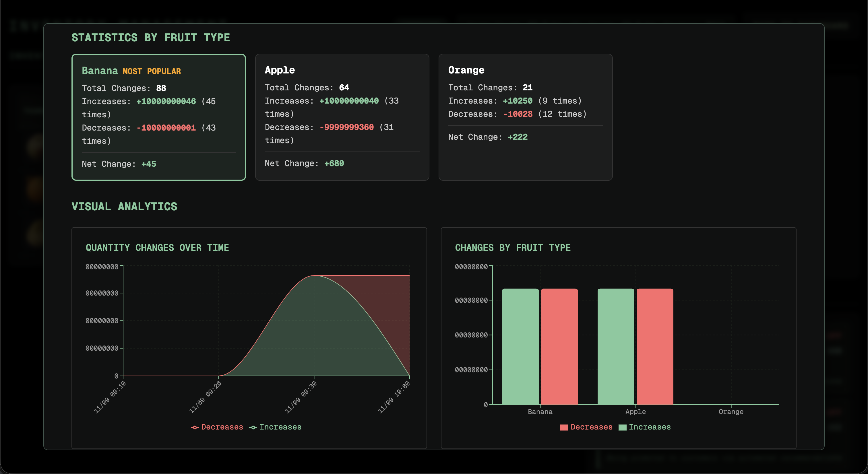Toggle the Increases series in line chart legend
This screenshot has height=474, width=868.
click(x=275, y=427)
